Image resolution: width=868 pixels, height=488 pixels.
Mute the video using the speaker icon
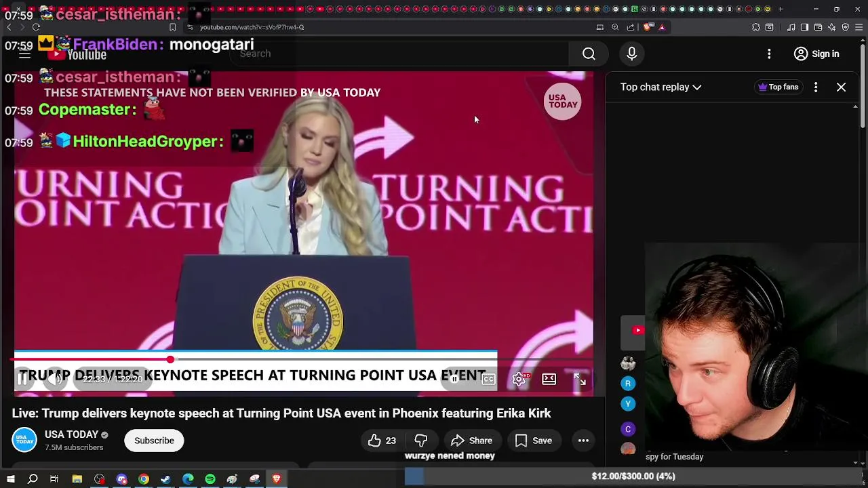pyautogui.click(x=55, y=380)
